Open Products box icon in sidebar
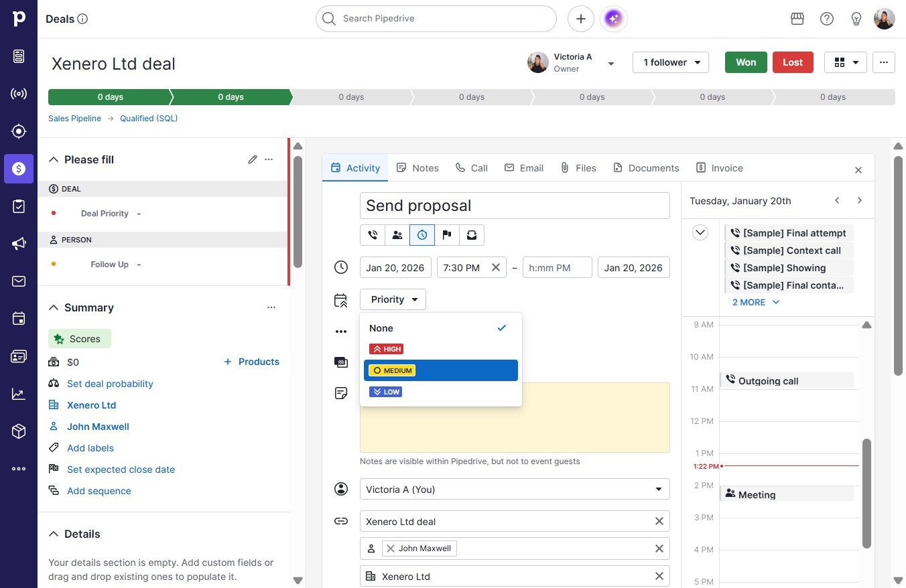 click(x=19, y=431)
